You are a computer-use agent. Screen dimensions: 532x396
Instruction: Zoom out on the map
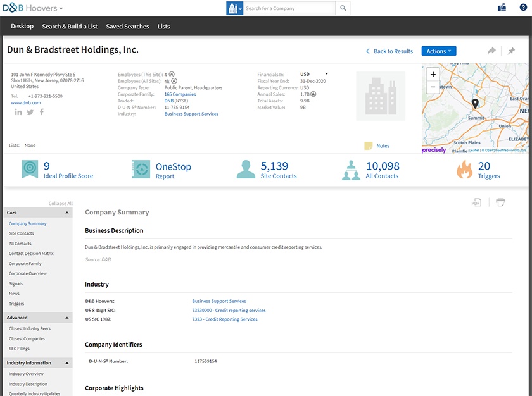[x=433, y=87]
